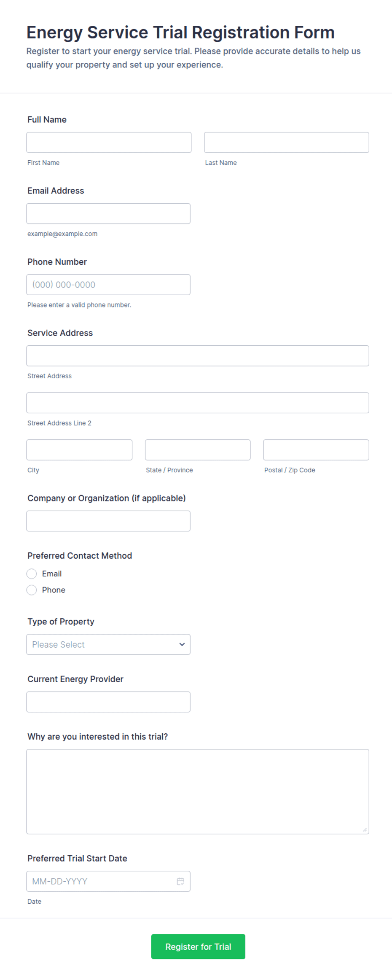Image resolution: width=392 pixels, height=980 pixels.
Task: Click the Phone Number input box
Action: [x=108, y=285]
